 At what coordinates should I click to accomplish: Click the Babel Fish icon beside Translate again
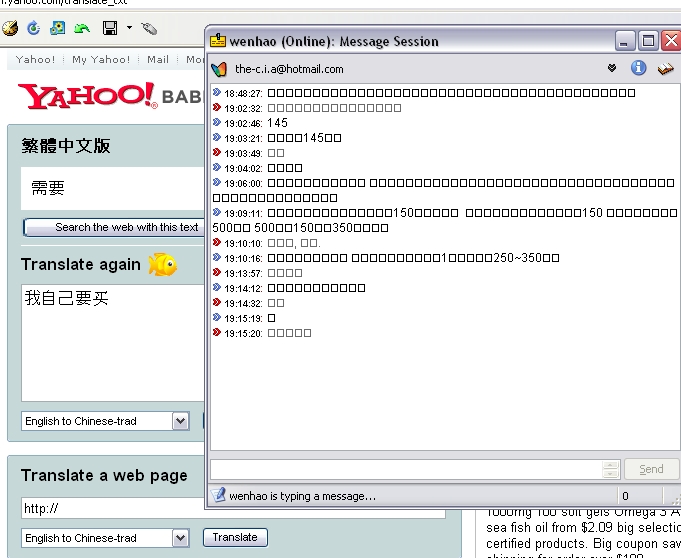[162, 264]
